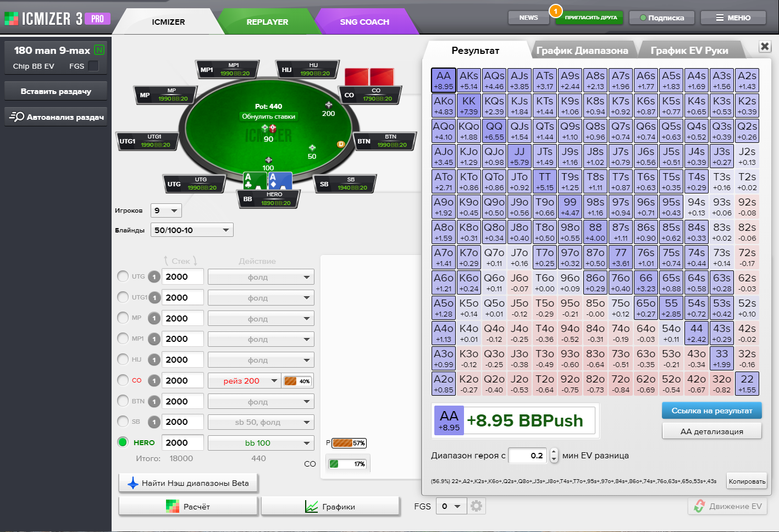Click the stack rotate-right arrow near Стек
This screenshot has height=532, width=779.
point(195,261)
